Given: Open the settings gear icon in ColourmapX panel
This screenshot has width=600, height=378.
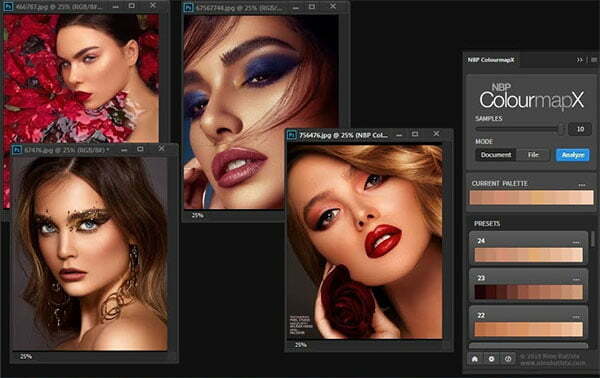Looking at the screenshot, I should tap(491, 359).
